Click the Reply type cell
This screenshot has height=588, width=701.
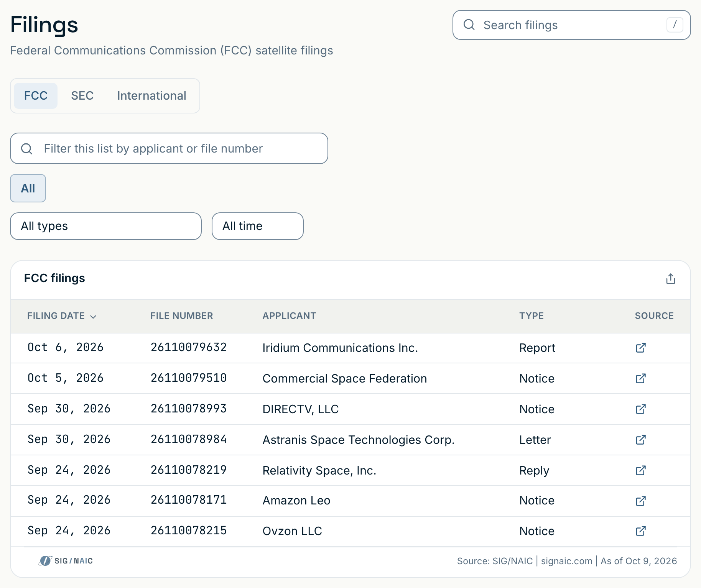(534, 470)
